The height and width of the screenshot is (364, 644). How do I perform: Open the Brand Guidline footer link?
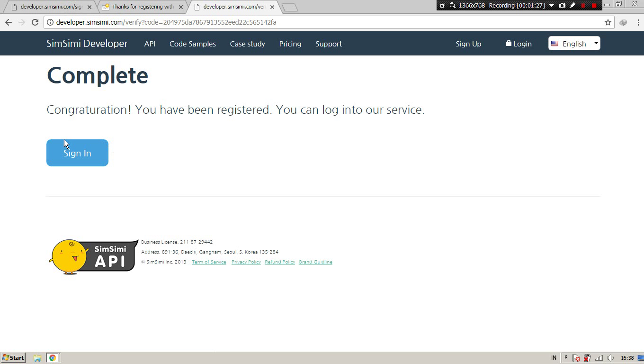[x=315, y=262]
